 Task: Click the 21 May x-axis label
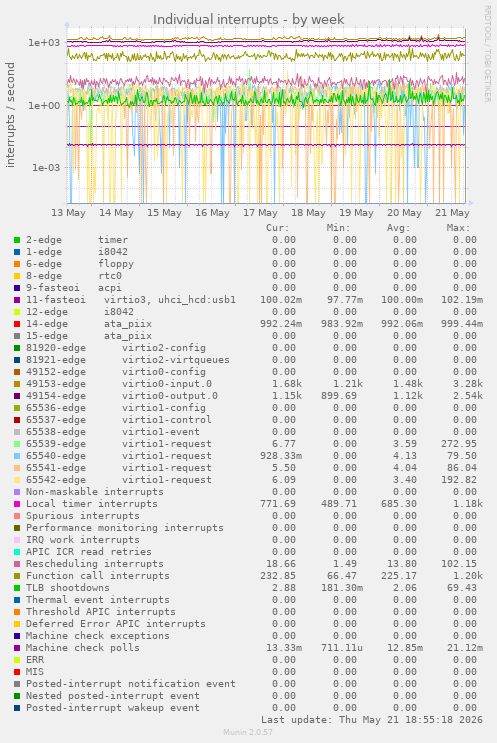(452, 213)
